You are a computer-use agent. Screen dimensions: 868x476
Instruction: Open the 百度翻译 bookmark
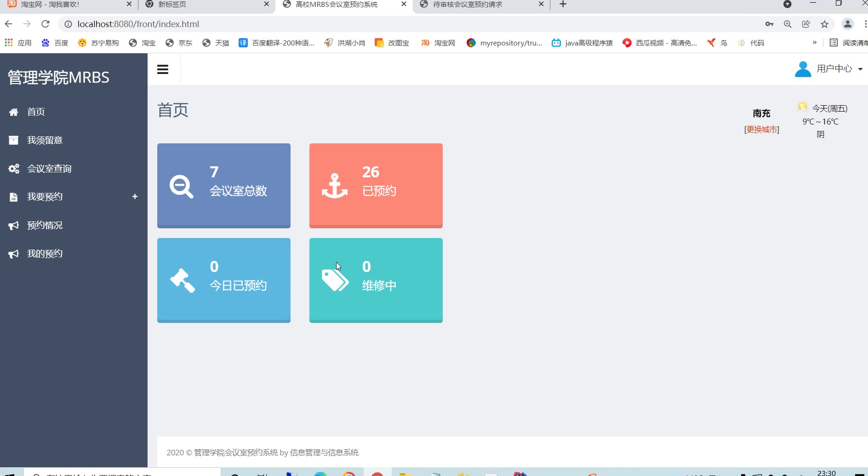click(277, 43)
